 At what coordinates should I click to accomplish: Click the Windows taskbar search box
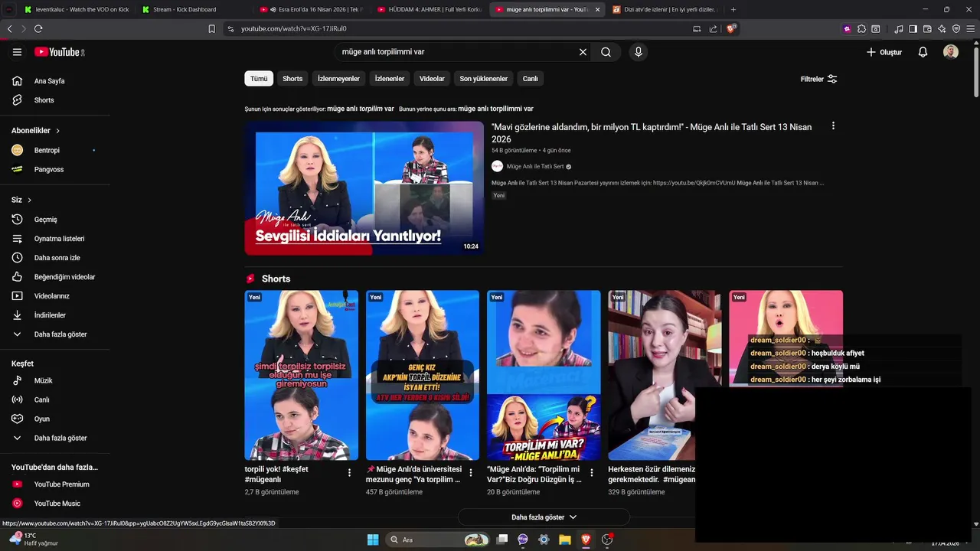coord(436,540)
